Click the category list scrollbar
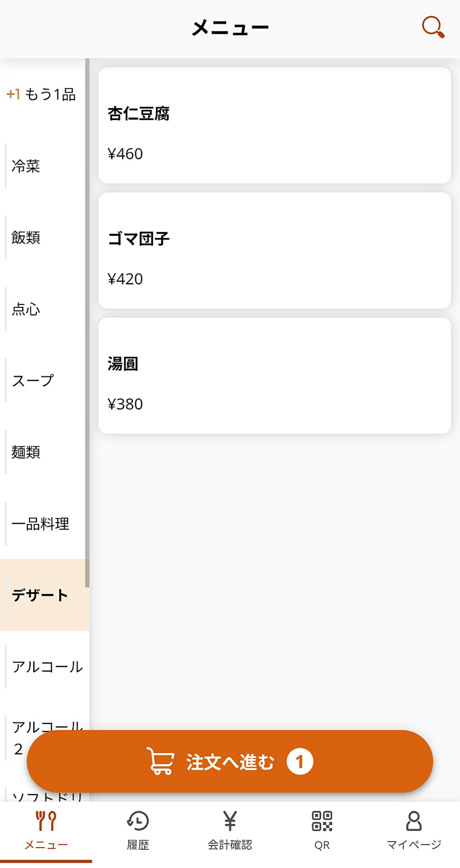 coord(87,323)
